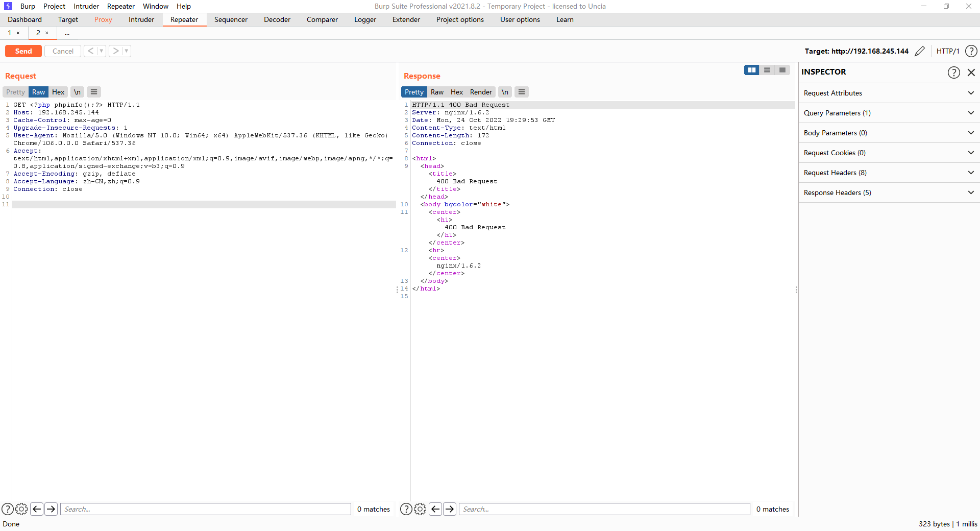Open the Proxy tab
Image resolution: width=980 pixels, height=531 pixels.
click(x=103, y=19)
